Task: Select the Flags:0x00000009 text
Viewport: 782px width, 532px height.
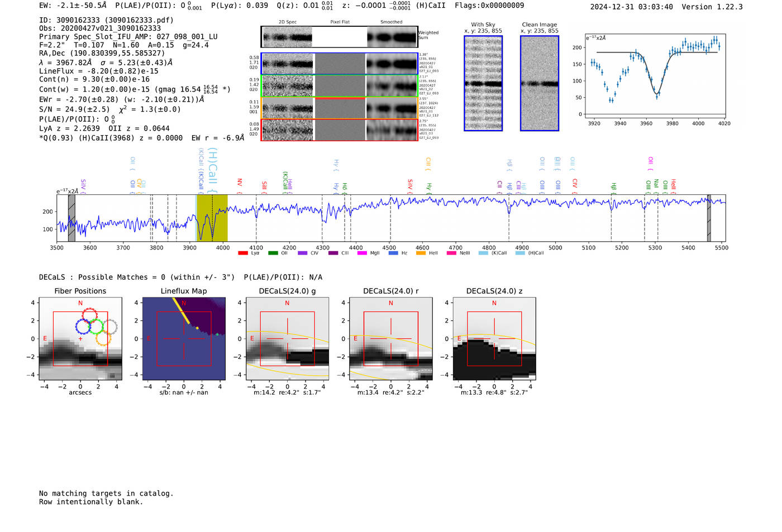Action: (x=489, y=6)
